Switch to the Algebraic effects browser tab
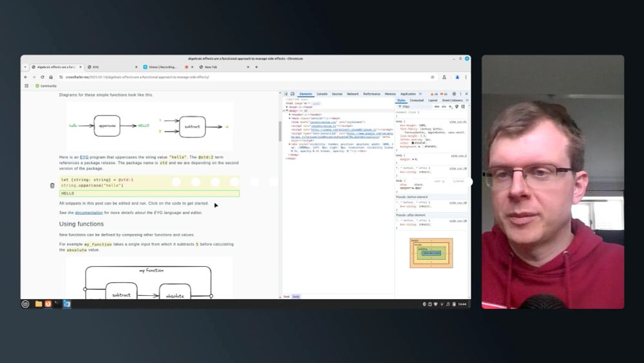 click(55, 67)
